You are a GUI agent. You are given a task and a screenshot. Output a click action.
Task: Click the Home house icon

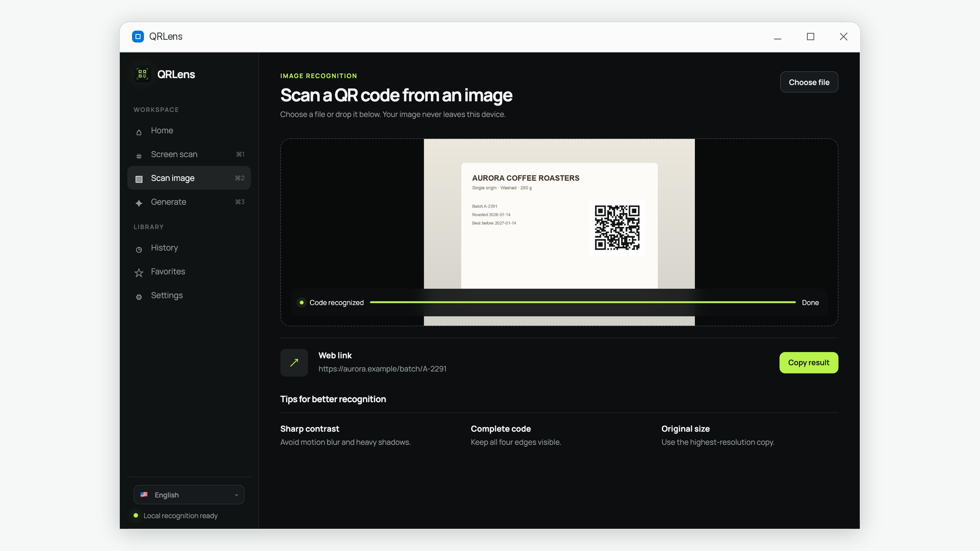(139, 132)
